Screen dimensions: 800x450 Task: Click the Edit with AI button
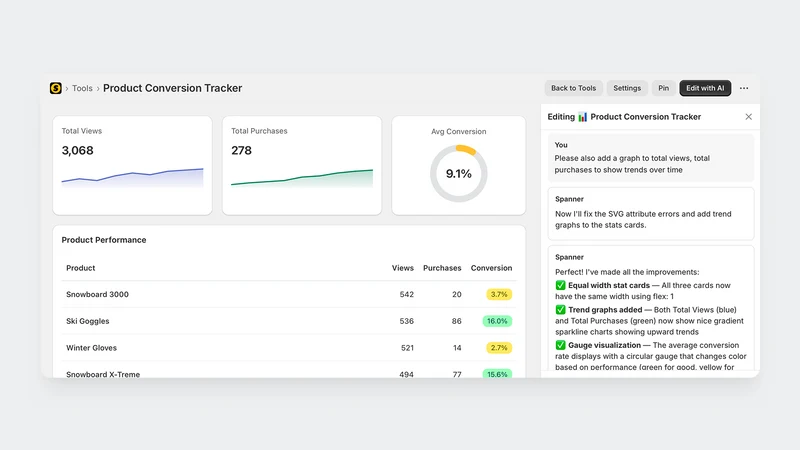(705, 88)
